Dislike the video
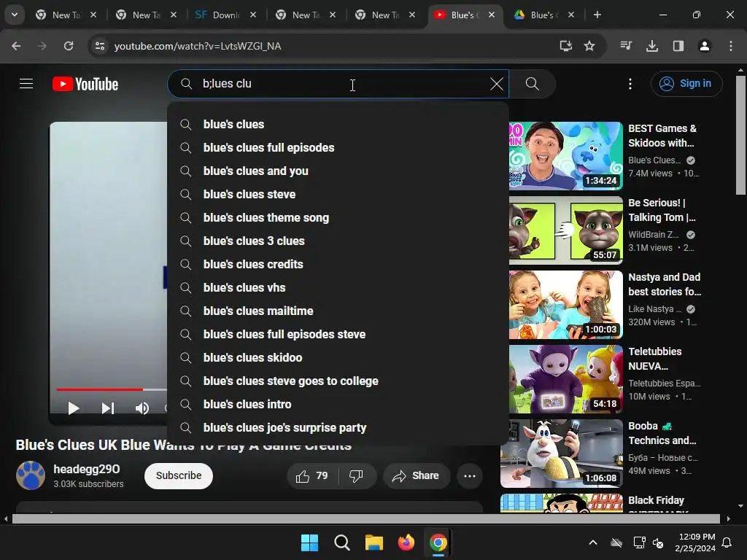This screenshot has height=560, width=747. pos(356,475)
